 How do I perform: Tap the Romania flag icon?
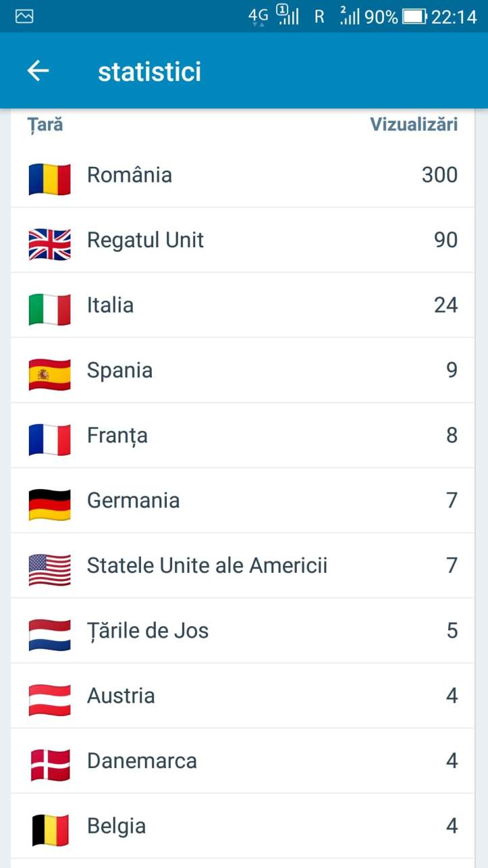(x=50, y=178)
